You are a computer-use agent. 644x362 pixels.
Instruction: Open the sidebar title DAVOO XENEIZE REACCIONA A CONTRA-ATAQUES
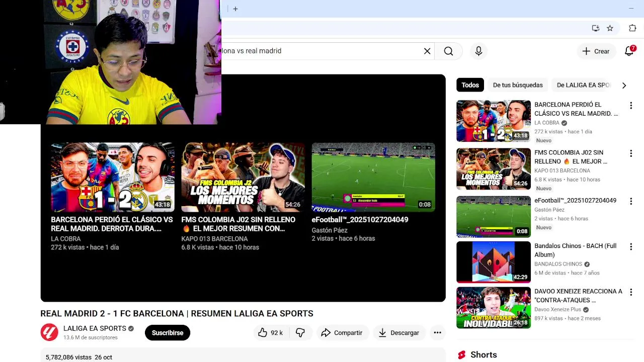pyautogui.click(x=578, y=296)
